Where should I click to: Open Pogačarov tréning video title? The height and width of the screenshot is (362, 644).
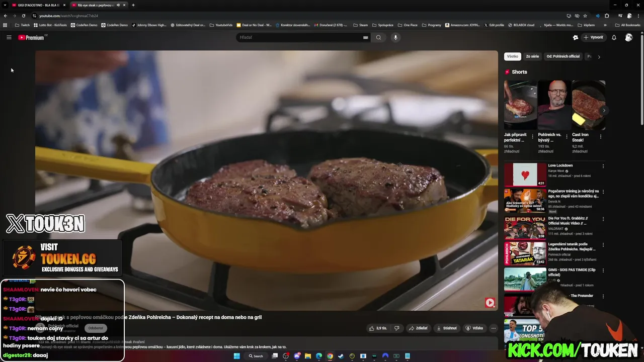(574, 194)
